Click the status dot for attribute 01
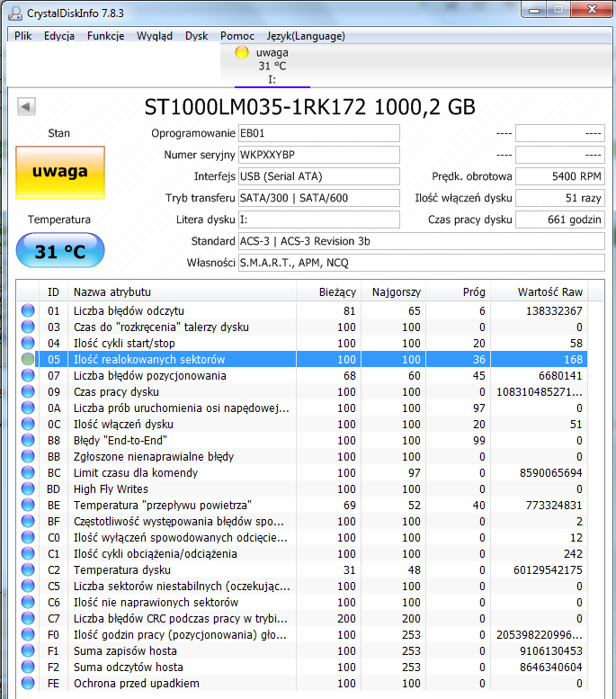Viewport: 616px width, 699px height. (28, 310)
